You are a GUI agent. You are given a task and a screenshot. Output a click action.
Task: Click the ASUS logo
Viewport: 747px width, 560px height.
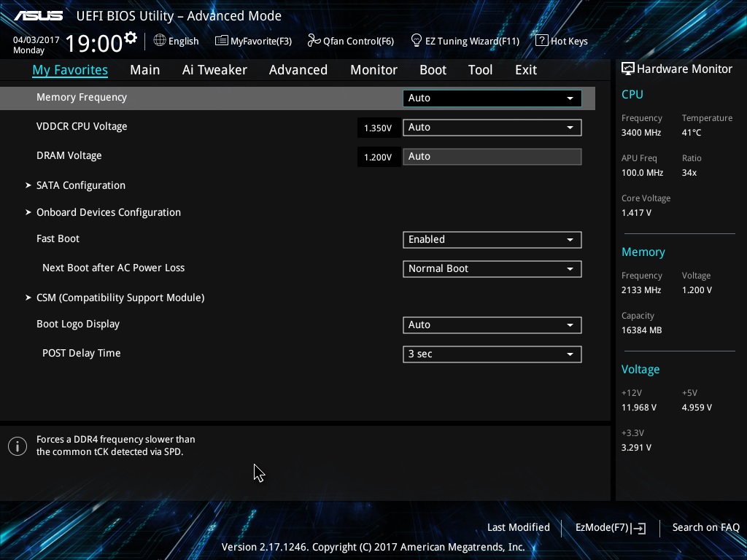38,16
